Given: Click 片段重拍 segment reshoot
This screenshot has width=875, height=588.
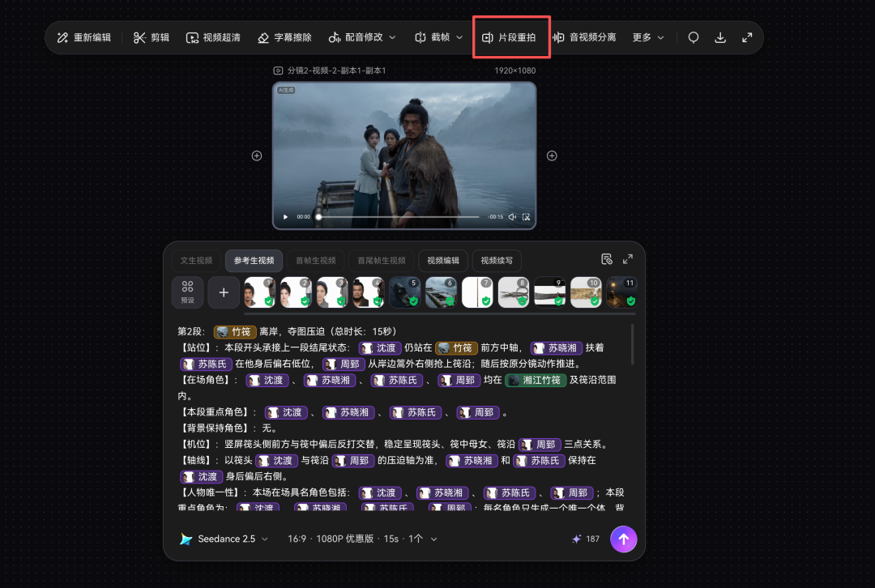Looking at the screenshot, I should coord(509,37).
